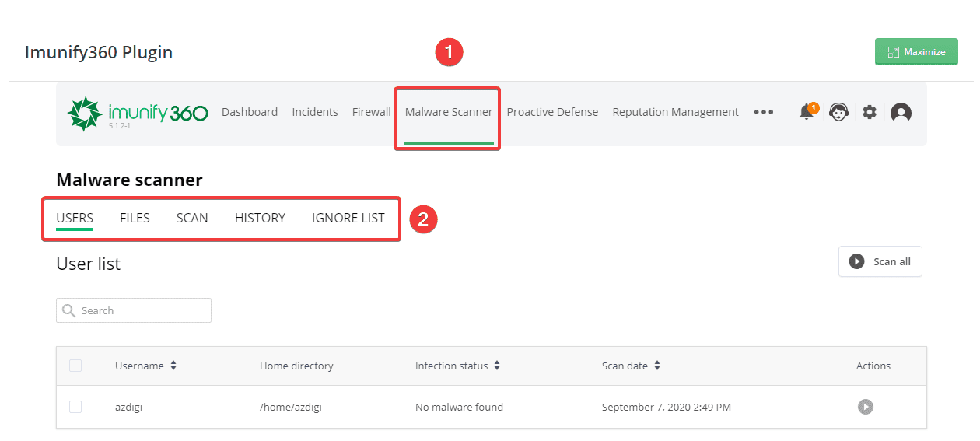Image resolution: width=980 pixels, height=441 pixels.
Task: Start scan for user azdigi
Action: coord(866,407)
